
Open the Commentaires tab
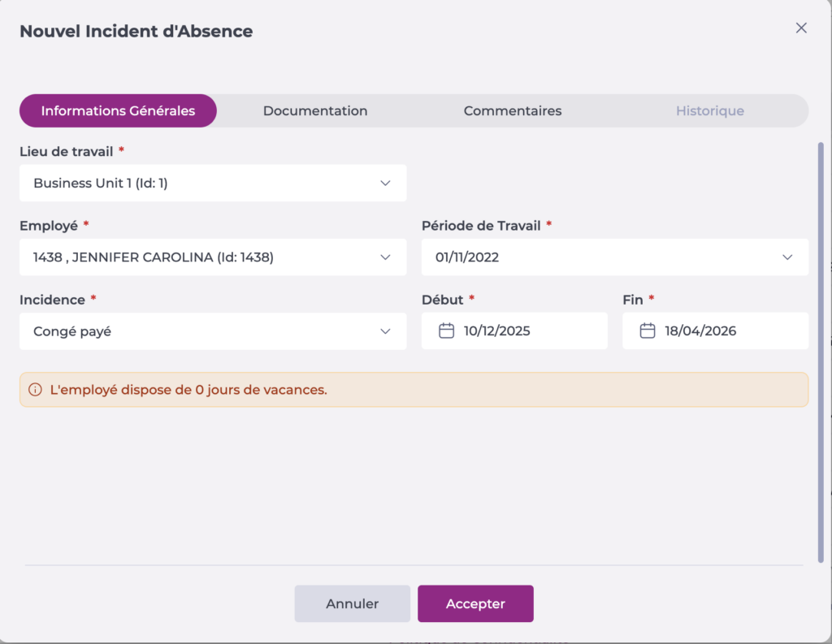click(x=512, y=111)
